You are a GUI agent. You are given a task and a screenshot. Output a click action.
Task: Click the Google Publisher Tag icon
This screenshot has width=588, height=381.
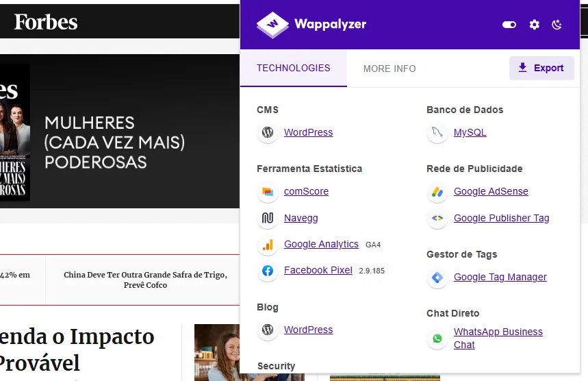point(437,218)
